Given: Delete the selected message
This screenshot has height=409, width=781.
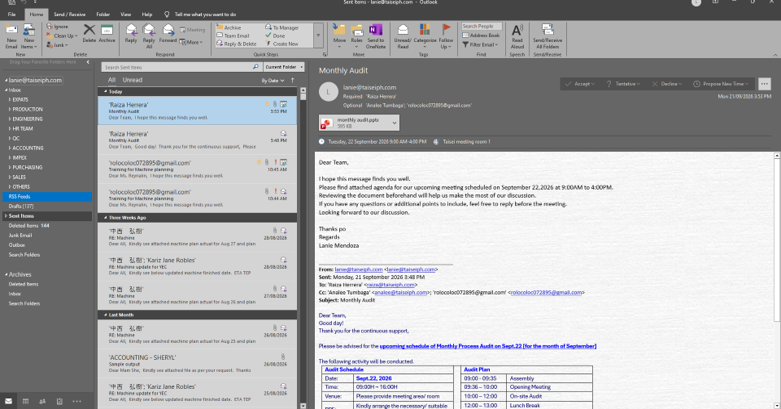Looking at the screenshot, I should 89,34.
